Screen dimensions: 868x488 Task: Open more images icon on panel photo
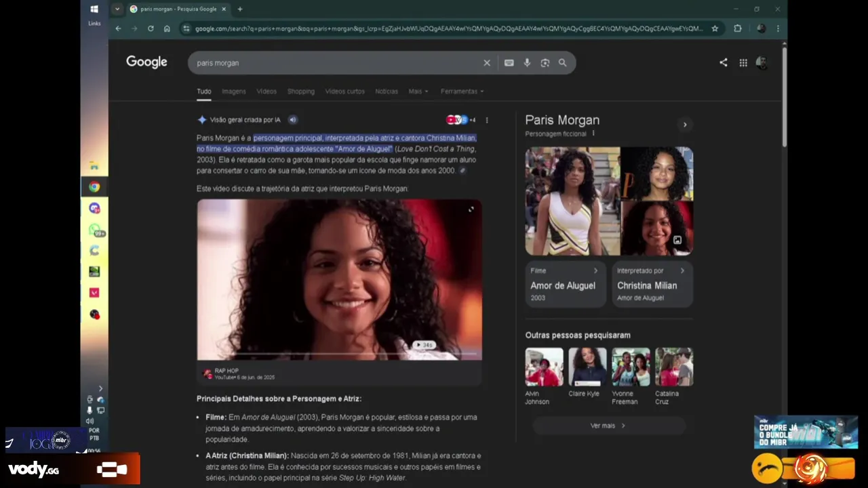click(x=677, y=240)
